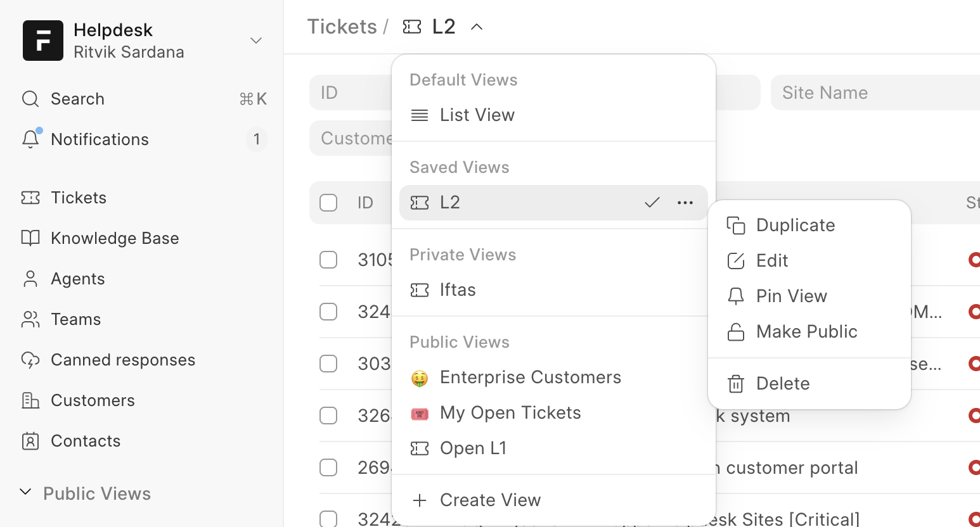Collapse the L2 view switcher chevron

[x=477, y=27]
